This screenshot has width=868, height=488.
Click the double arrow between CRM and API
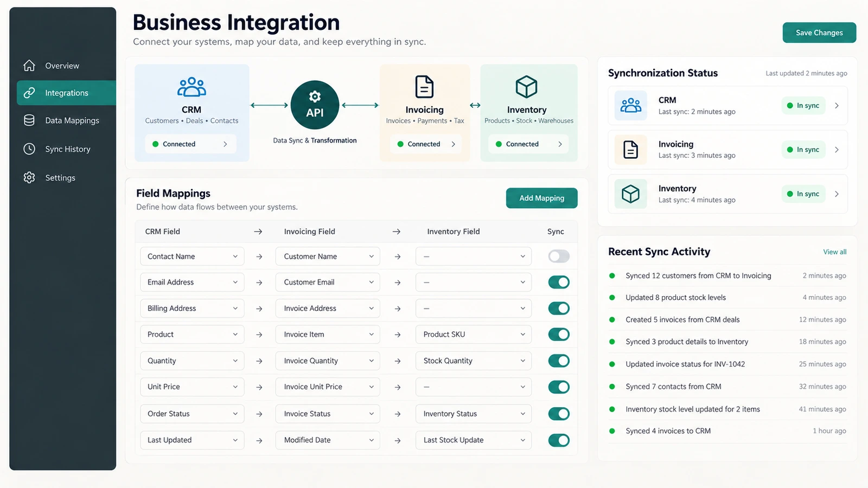(x=269, y=105)
